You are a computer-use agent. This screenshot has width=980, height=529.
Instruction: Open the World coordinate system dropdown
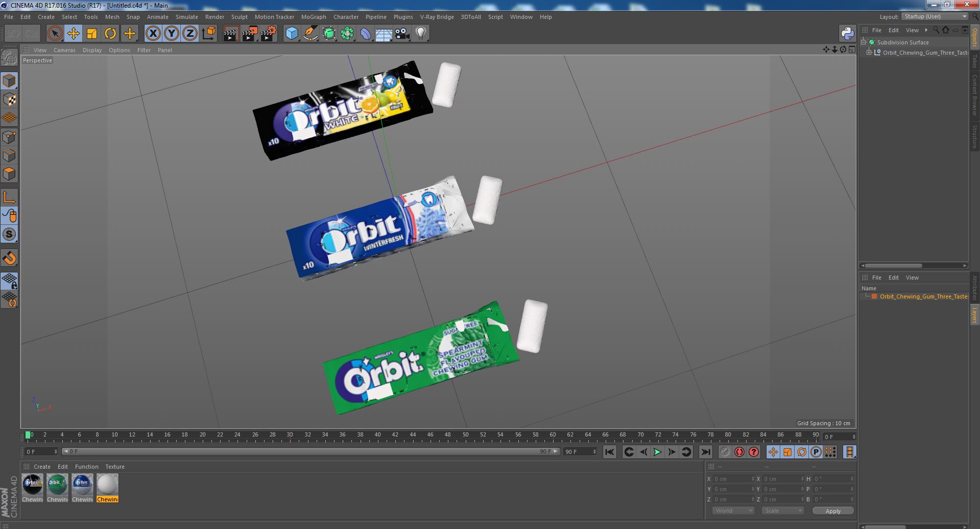(733, 511)
